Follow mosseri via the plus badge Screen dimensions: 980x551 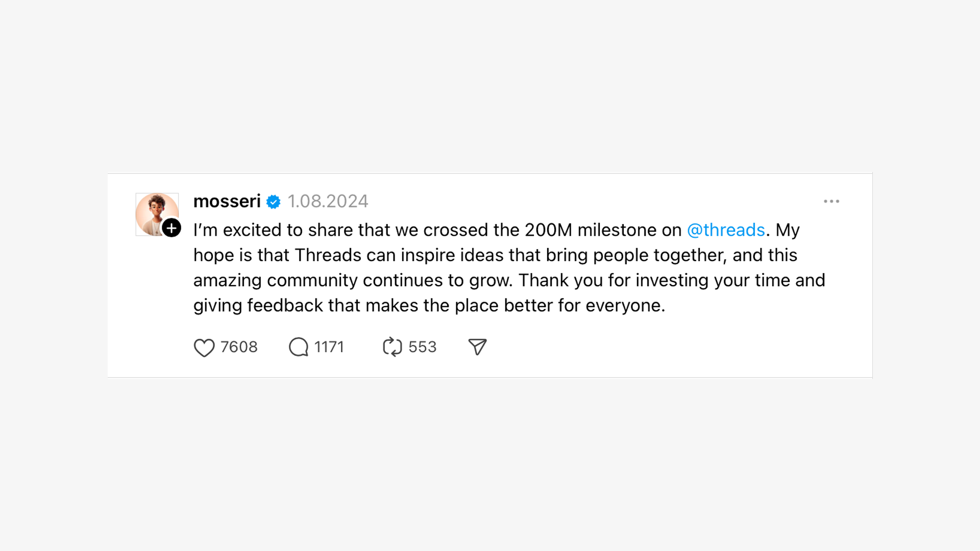(x=171, y=228)
